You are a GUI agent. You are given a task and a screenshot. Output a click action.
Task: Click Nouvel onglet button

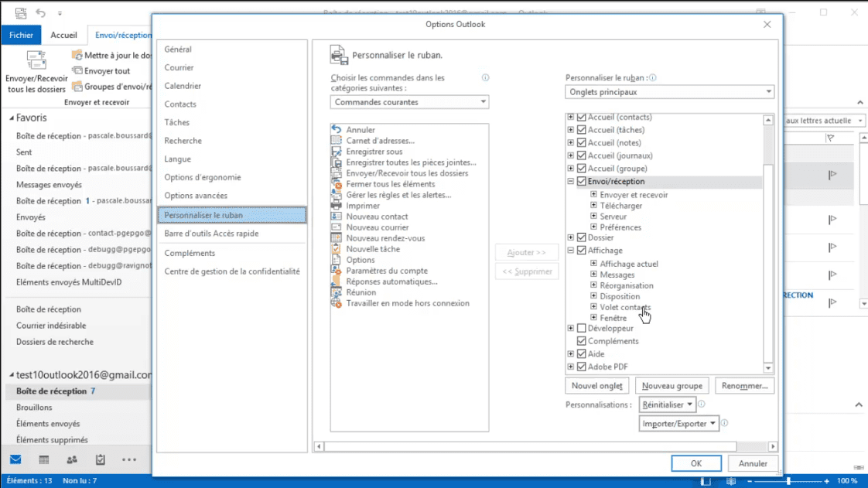click(x=596, y=386)
